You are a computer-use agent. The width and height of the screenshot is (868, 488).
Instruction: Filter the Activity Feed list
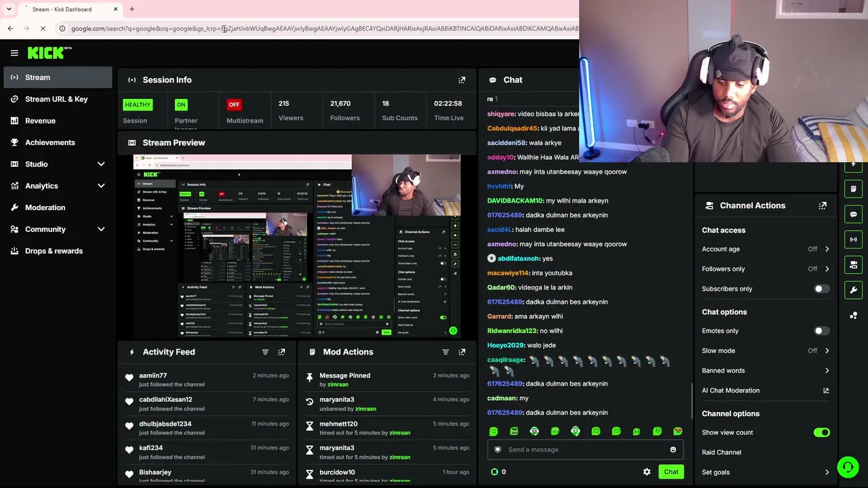coord(265,352)
